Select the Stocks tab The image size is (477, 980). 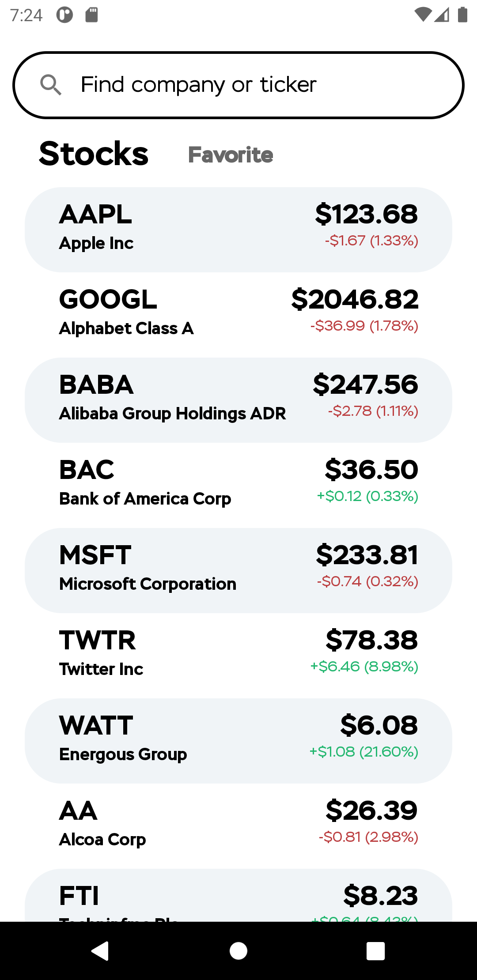pos(94,154)
